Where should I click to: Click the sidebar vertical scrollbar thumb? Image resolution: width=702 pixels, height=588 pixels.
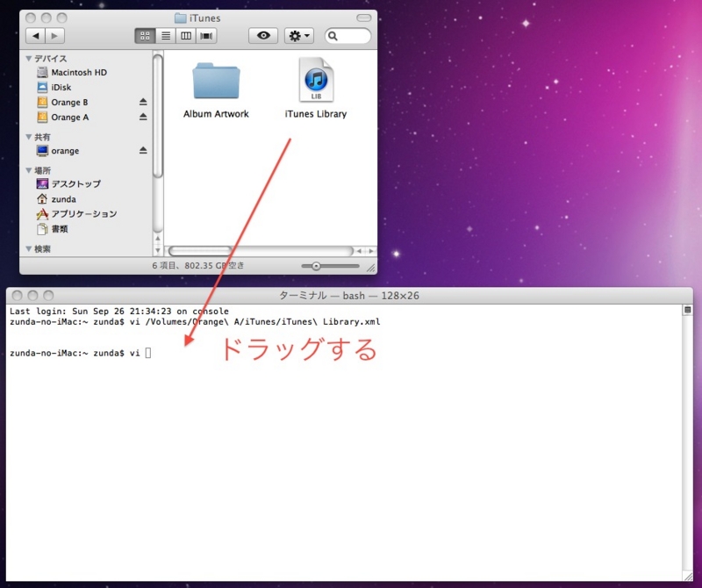pyautogui.click(x=158, y=117)
